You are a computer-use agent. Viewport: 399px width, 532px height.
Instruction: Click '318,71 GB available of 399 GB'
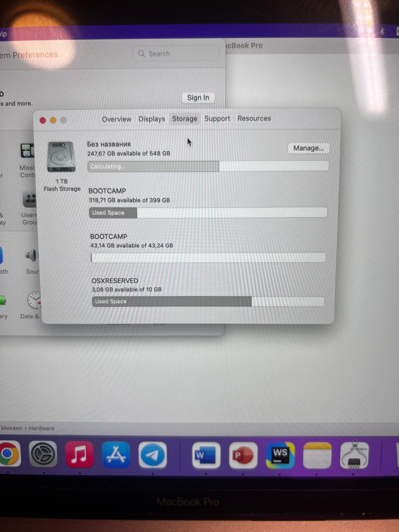[x=129, y=200]
